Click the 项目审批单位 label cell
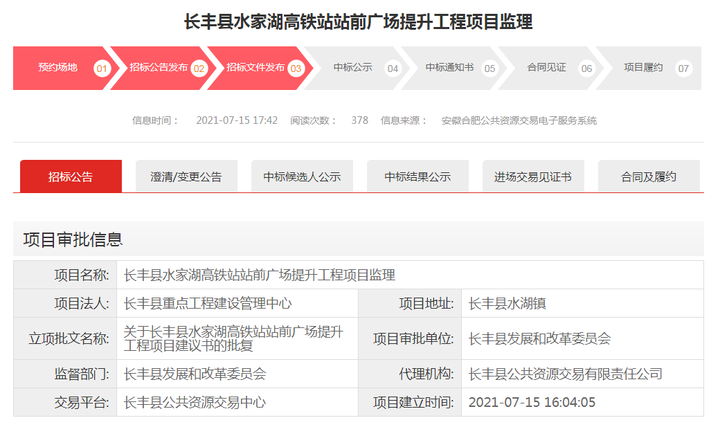The height and width of the screenshot is (427, 720). point(410,338)
